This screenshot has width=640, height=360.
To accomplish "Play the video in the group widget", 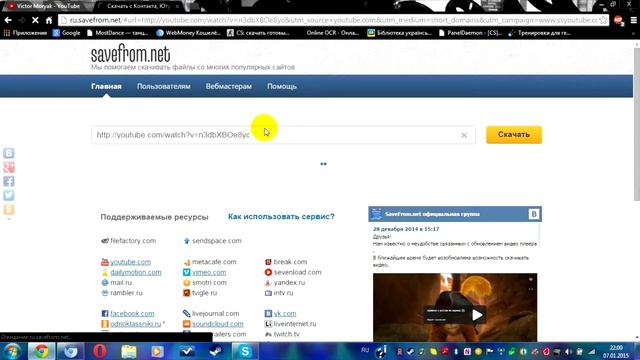I will pos(477,315).
